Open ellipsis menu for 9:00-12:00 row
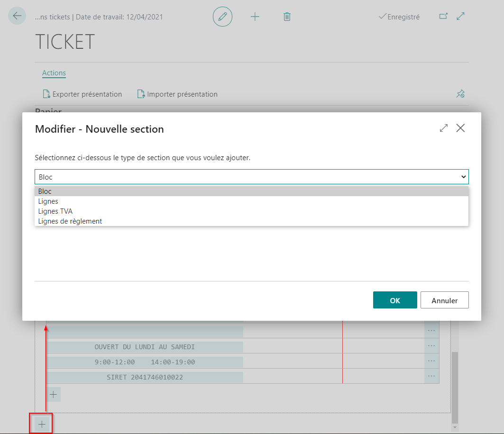The width and height of the screenshot is (504, 434). coord(431,361)
